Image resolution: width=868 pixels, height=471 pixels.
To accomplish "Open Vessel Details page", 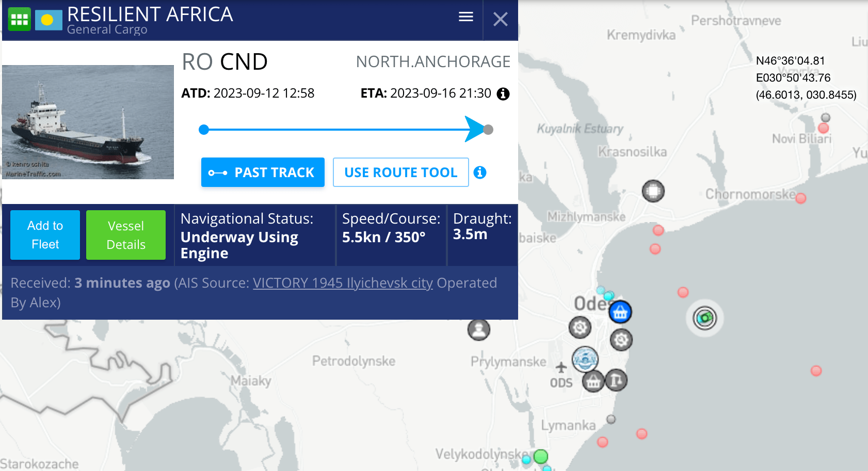I will coord(126,235).
